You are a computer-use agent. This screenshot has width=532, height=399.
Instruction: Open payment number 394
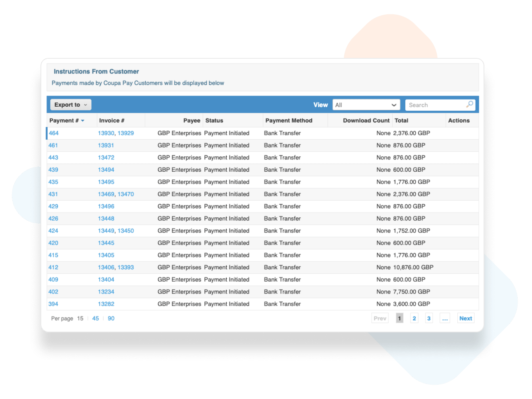pos(53,304)
